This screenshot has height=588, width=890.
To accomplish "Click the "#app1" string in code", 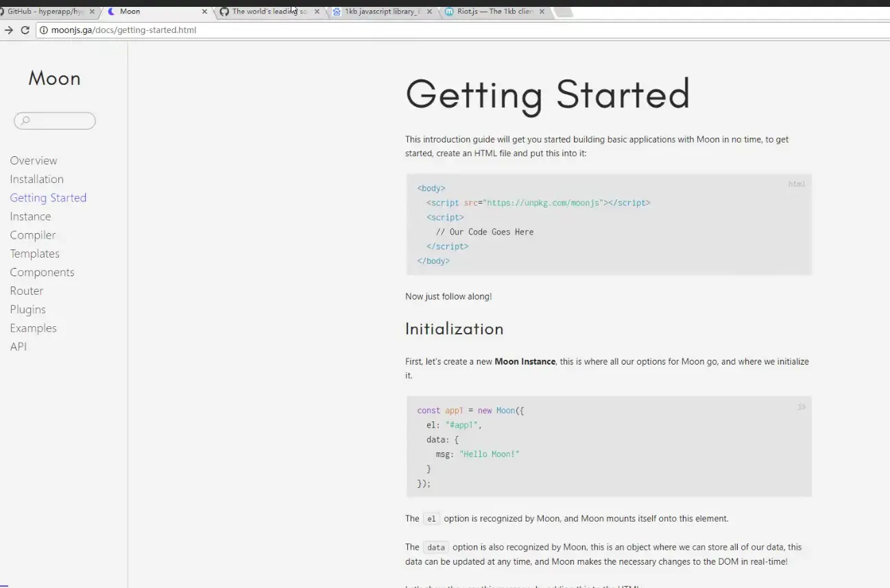I will [x=461, y=425].
